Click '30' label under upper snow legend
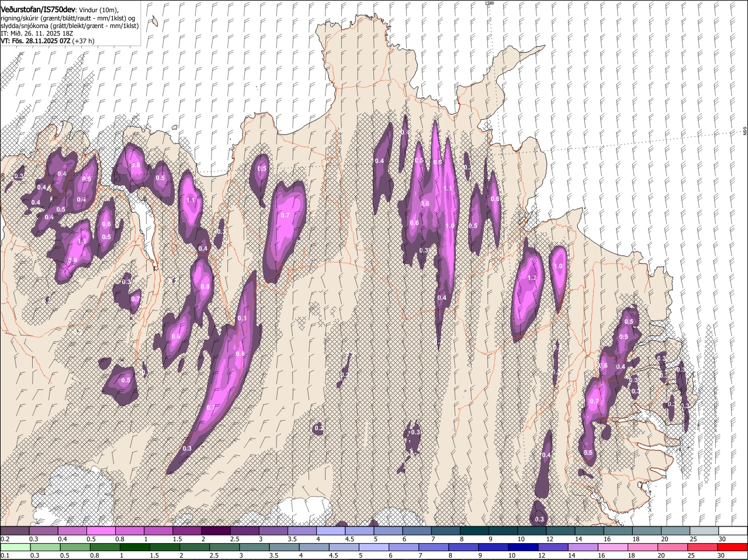This screenshot has width=748, height=560. (722, 539)
